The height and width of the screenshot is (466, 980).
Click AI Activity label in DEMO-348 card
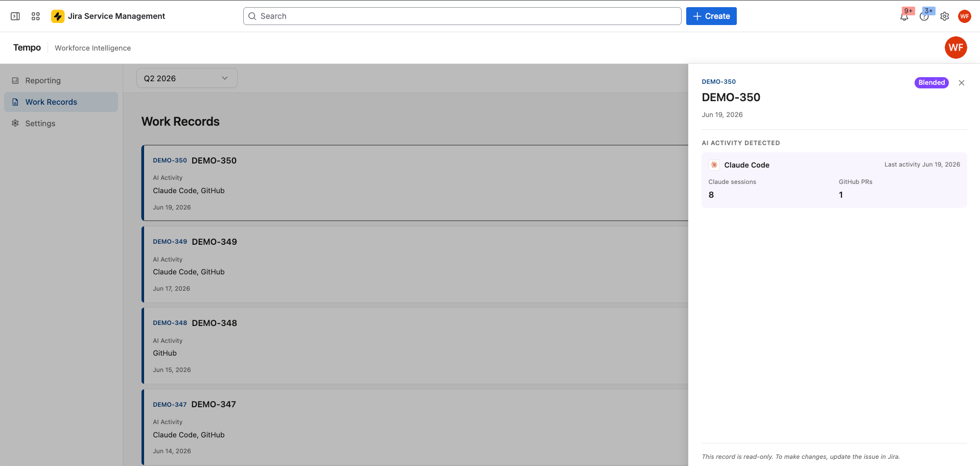(168, 341)
